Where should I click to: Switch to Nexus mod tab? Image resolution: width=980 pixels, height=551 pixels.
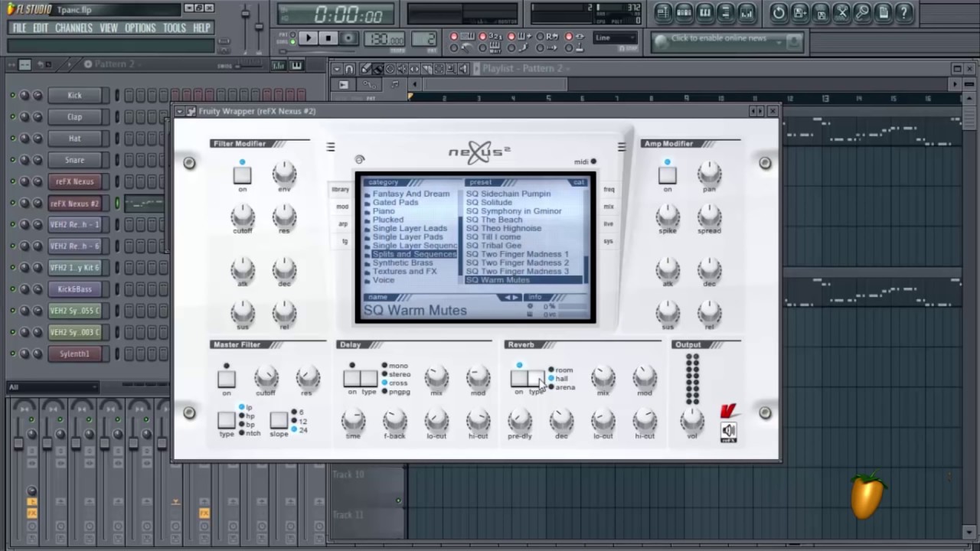(341, 207)
